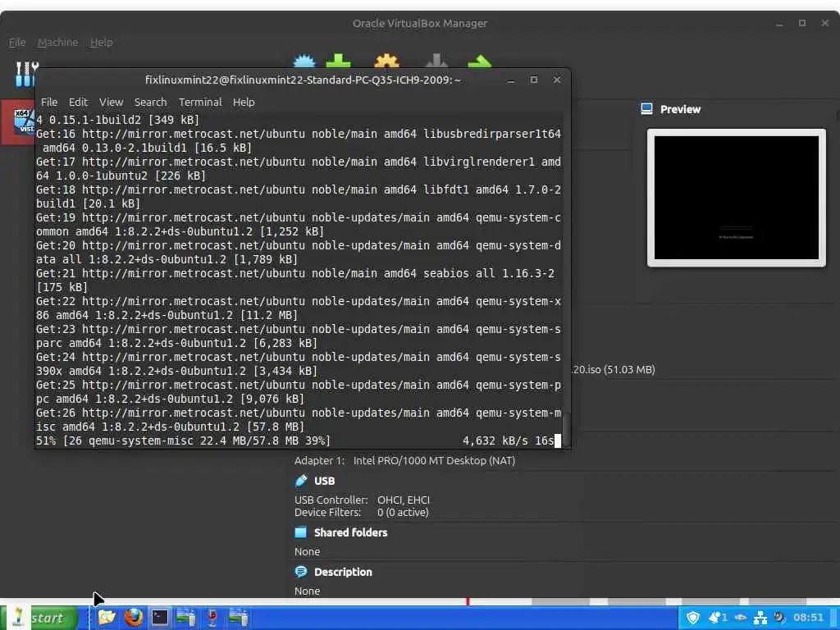
Task: Open terminal View menu
Action: tap(111, 102)
